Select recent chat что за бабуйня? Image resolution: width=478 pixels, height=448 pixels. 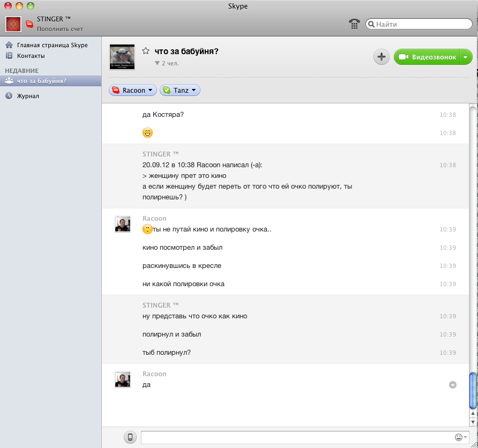(x=50, y=81)
